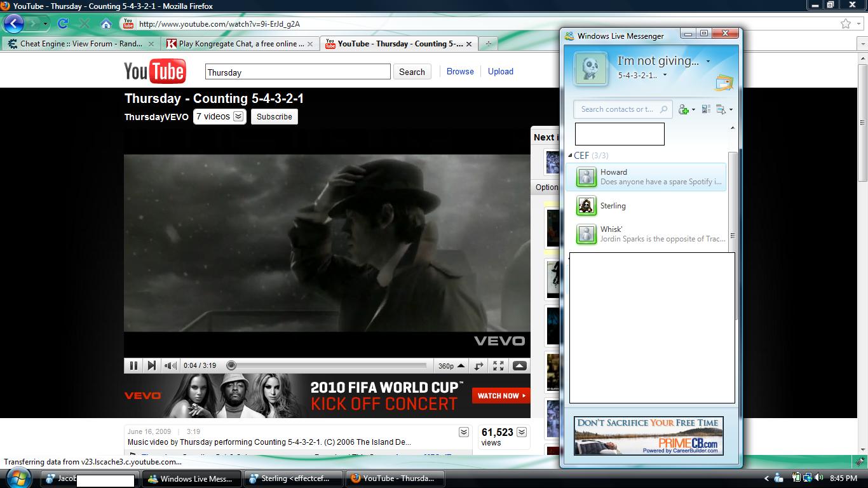
Task: Switch to the Sterling chat taskbar button
Action: 293,478
